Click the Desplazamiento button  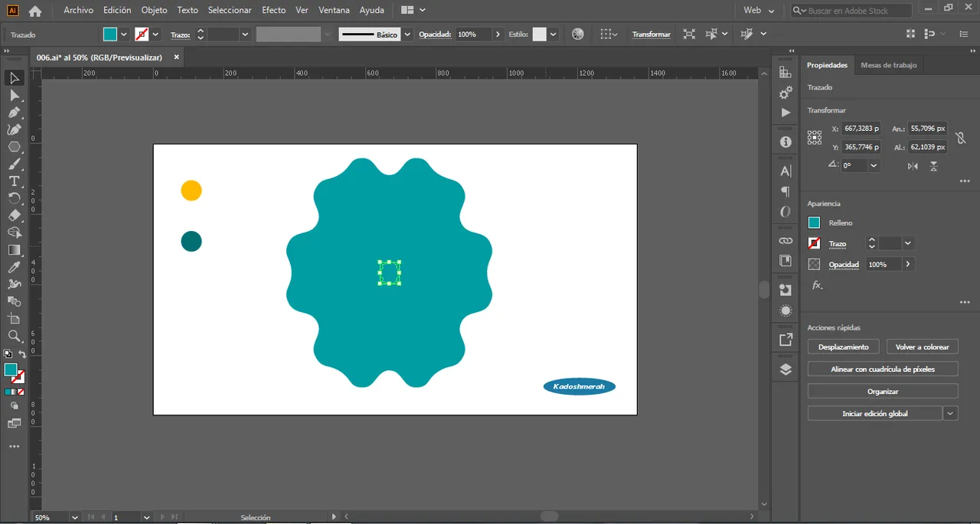[844, 347]
